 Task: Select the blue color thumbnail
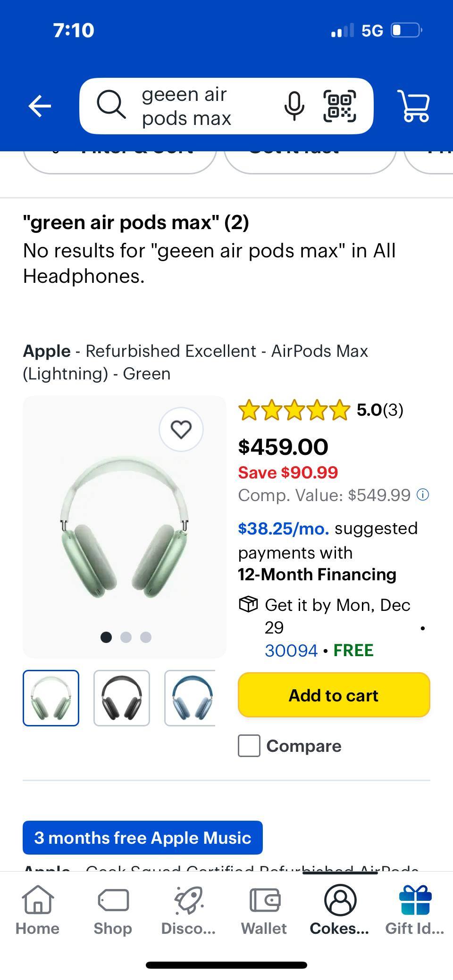click(190, 698)
